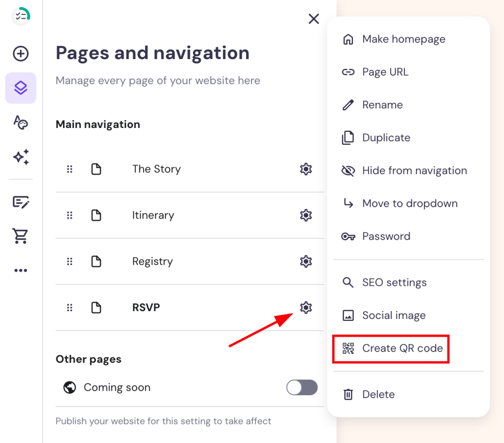This screenshot has width=504, height=443.
Task: Grab the drag handle beside Itinerary
Action: click(69, 215)
